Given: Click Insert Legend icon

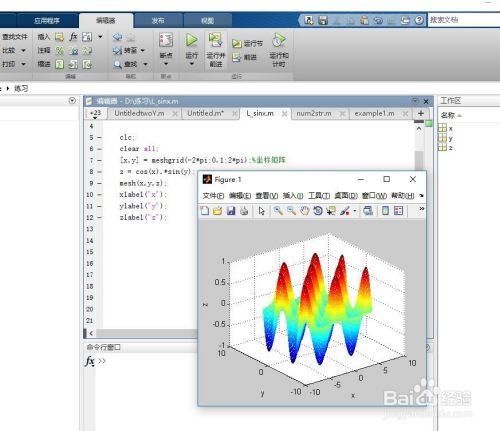Looking at the screenshot, I should coord(398,211).
